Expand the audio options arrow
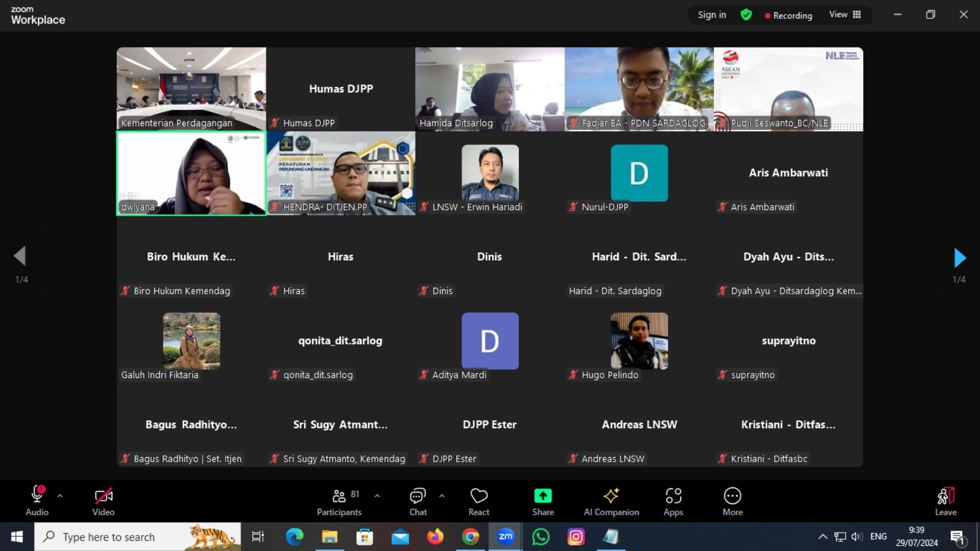 click(x=60, y=496)
